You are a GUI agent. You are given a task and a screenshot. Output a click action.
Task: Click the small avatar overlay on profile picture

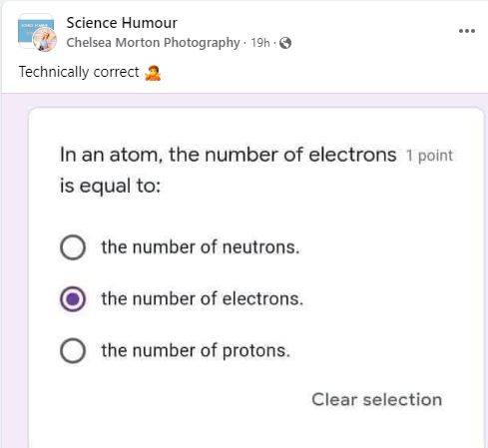coord(45,40)
